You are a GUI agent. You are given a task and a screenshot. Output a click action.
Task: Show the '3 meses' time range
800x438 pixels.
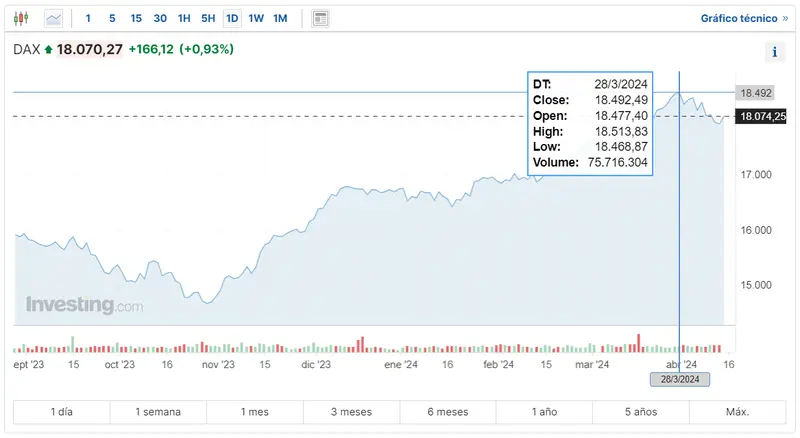point(351,412)
